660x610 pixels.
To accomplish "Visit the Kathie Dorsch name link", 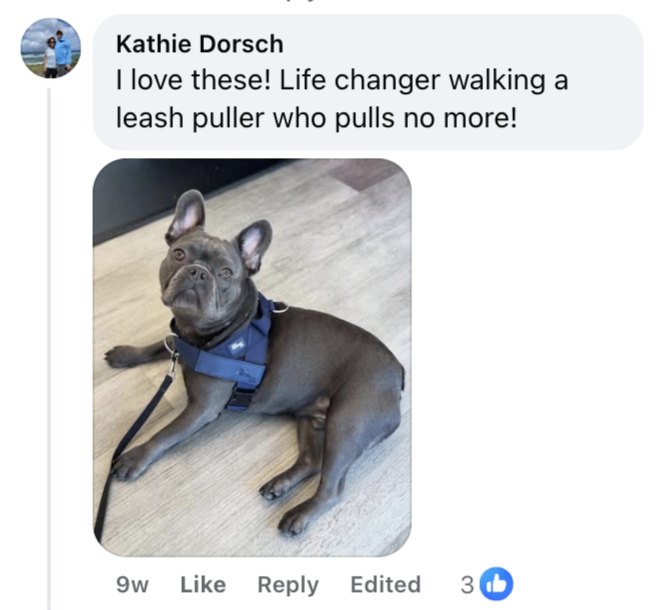I will click(x=200, y=44).
